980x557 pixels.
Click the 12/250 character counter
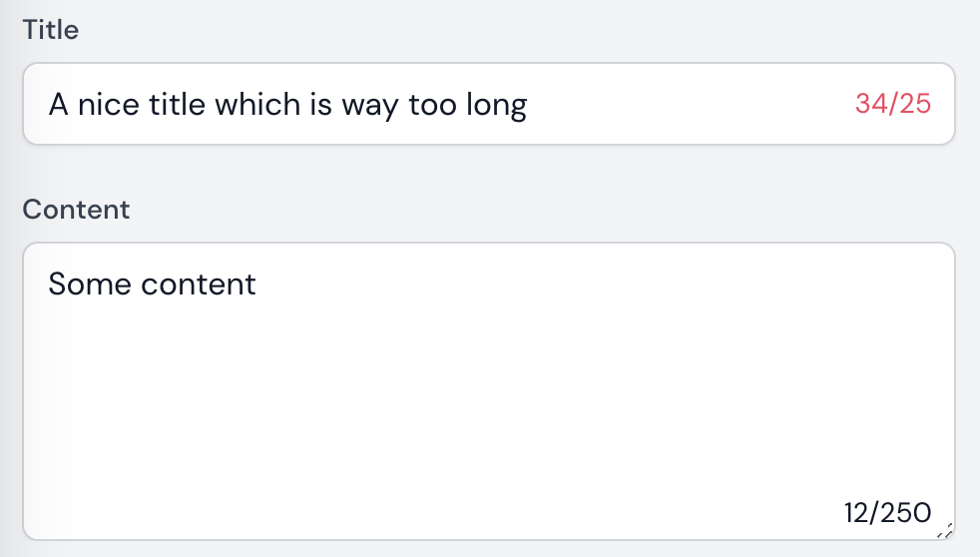point(887,513)
